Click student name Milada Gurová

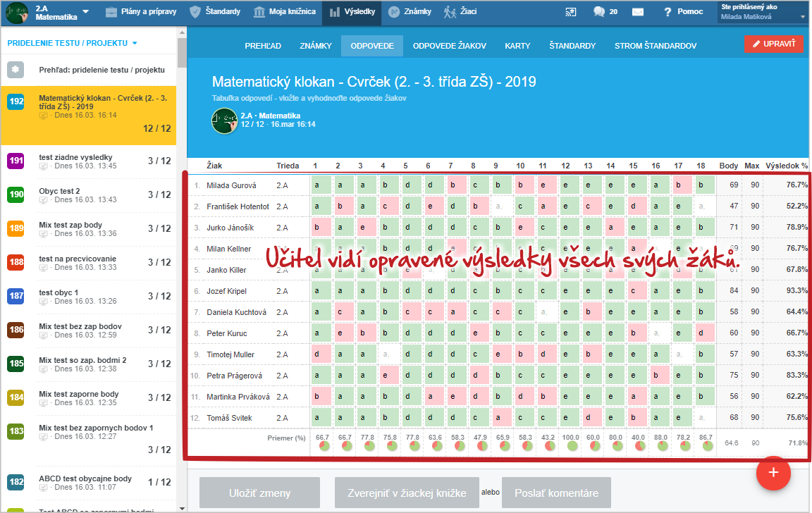coord(231,185)
